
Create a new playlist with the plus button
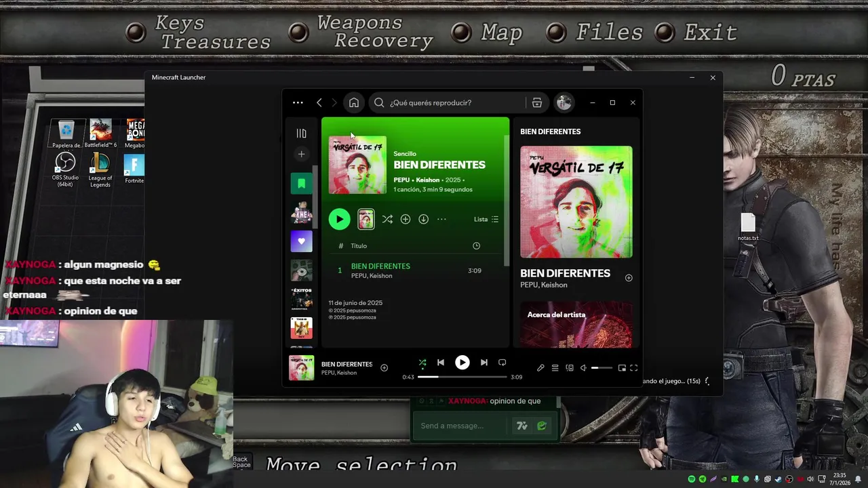tap(302, 154)
